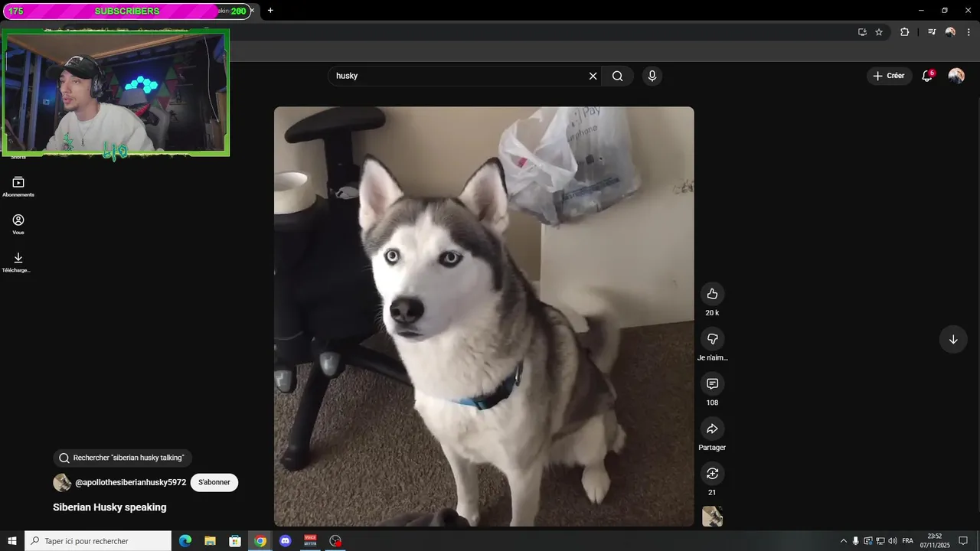980x551 pixels.
Task: Click the volume speaker tray icon
Action: pos(892,541)
